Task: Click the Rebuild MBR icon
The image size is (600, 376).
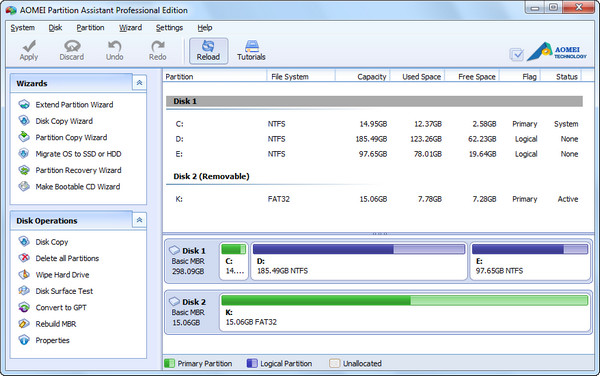Action: (x=24, y=324)
